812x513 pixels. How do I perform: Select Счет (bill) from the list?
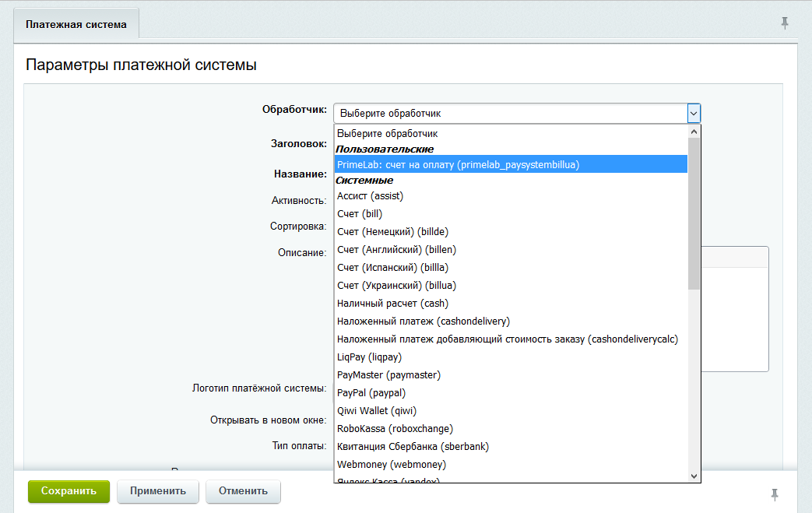click(x=360, y=214)
